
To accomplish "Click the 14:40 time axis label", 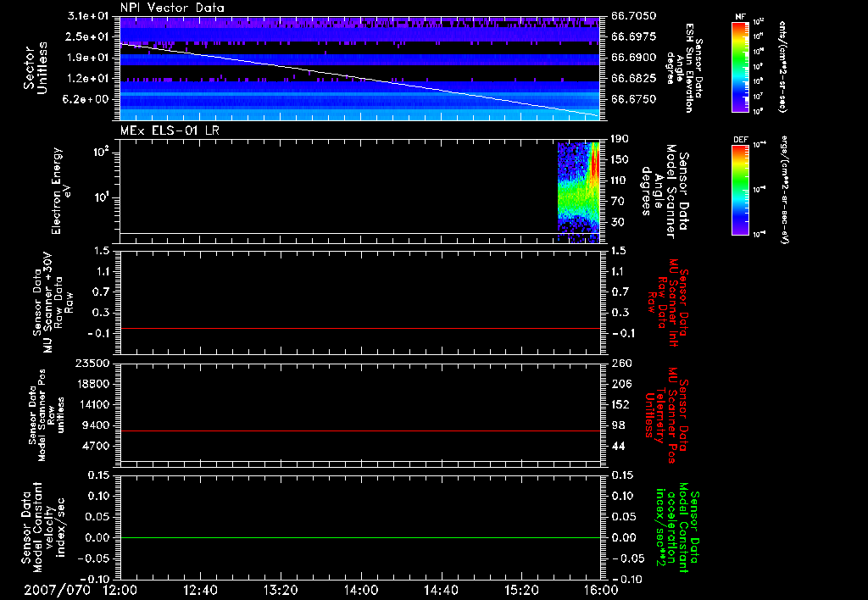I will tap(441, 590).
